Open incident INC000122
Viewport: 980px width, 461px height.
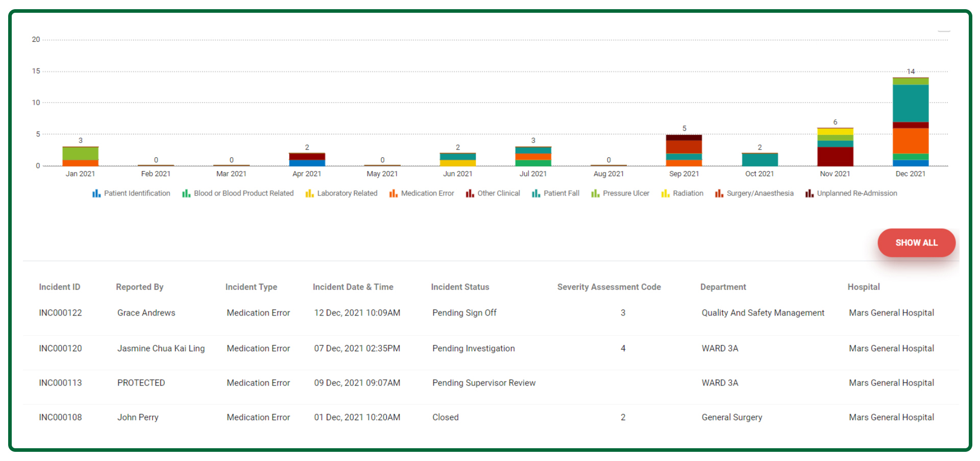point(60,313)
